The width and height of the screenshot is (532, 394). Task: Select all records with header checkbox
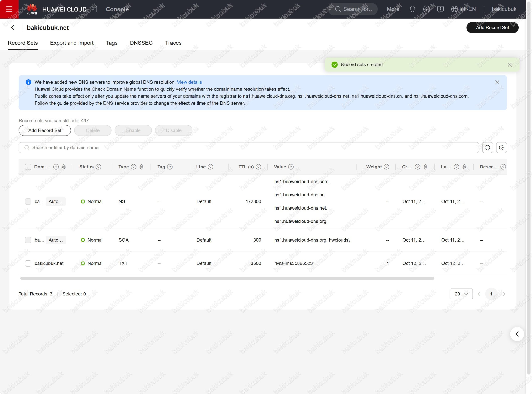(x=28, y=167)
